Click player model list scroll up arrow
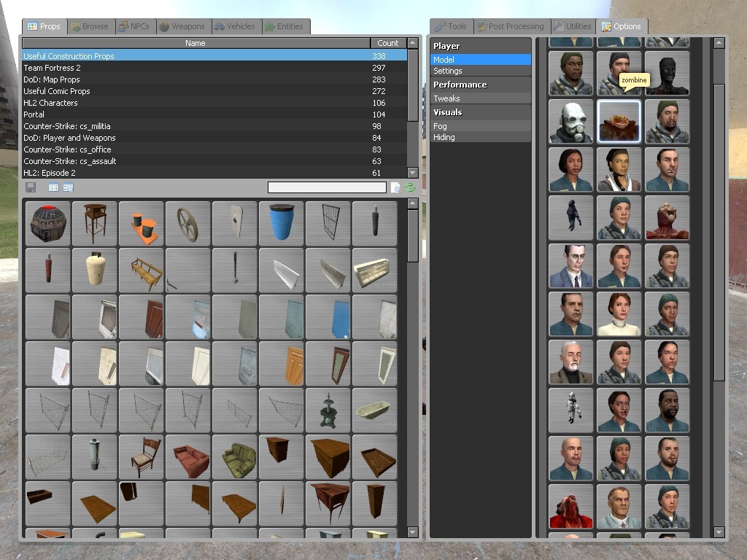This screenshot has width=747, height=560. 719,43
